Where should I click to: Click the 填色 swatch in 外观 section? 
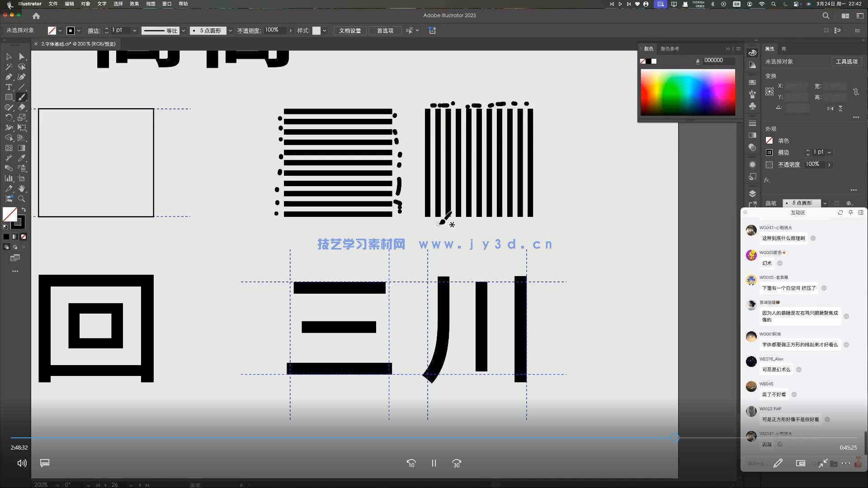point(769,141)
